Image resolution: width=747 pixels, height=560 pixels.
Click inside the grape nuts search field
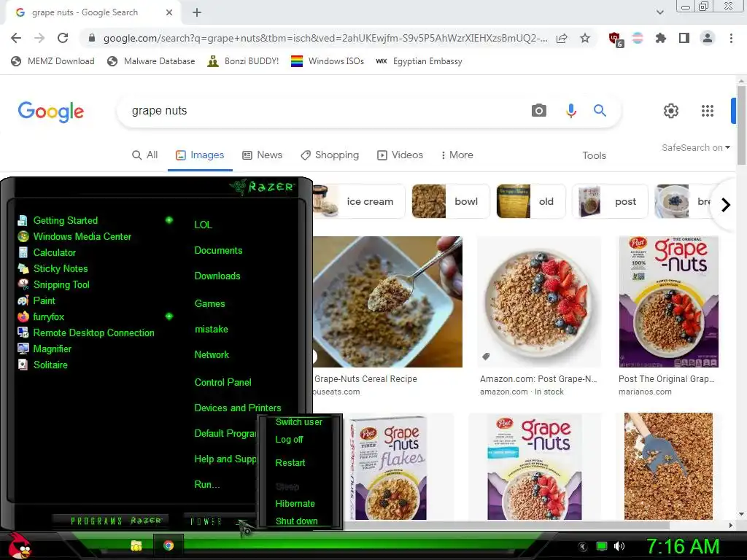324,111
